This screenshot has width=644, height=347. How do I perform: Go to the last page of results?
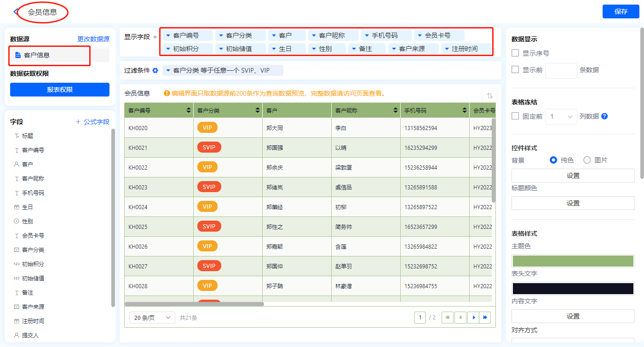(485, 317)
